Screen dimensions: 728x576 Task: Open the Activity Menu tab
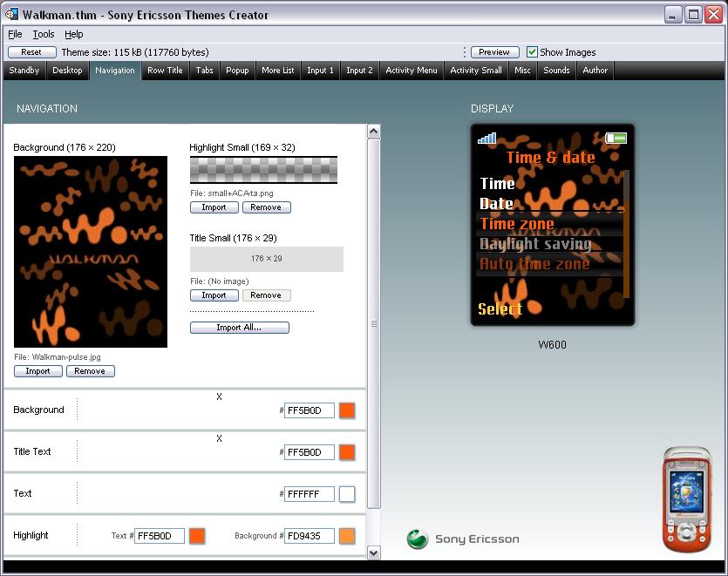(412, 71)
